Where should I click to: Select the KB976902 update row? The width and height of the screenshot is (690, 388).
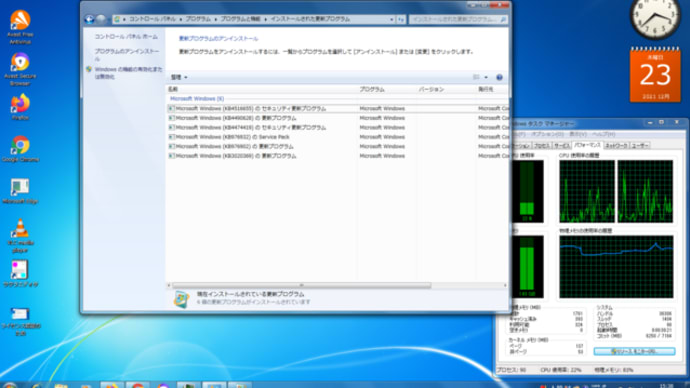tap(338, 146)
